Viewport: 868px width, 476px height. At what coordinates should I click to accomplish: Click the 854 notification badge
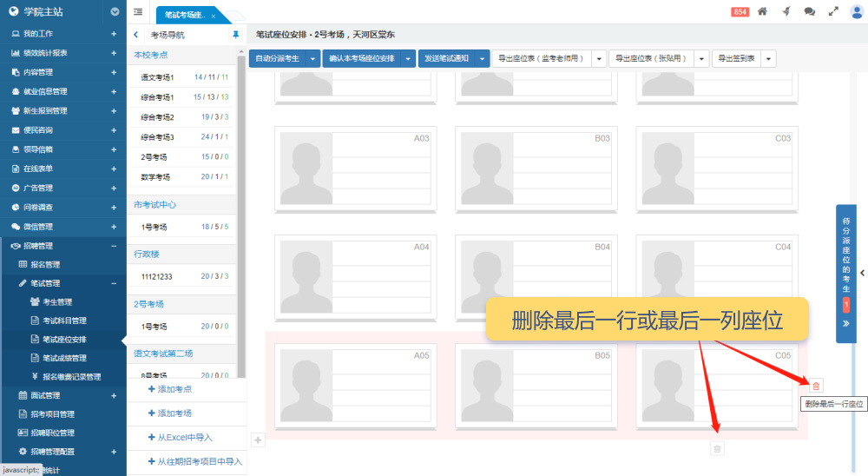[x=740, y=12]
